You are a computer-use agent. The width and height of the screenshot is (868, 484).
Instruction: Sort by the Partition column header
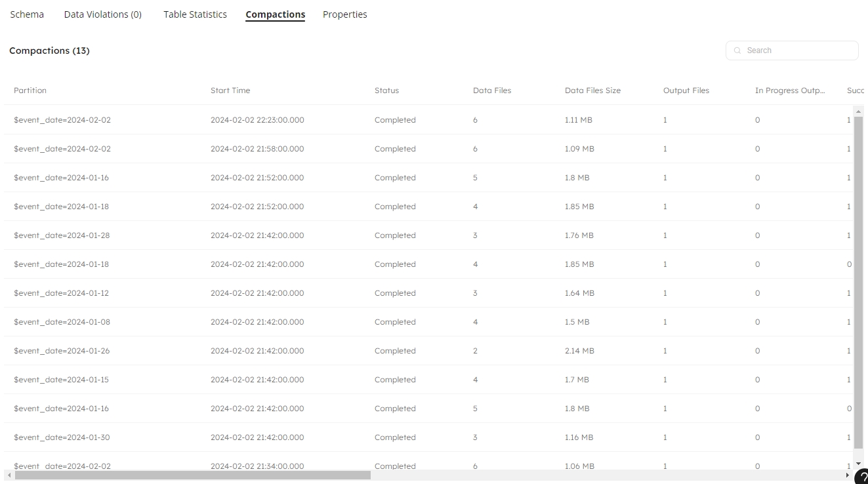click(x=30, y=91)
